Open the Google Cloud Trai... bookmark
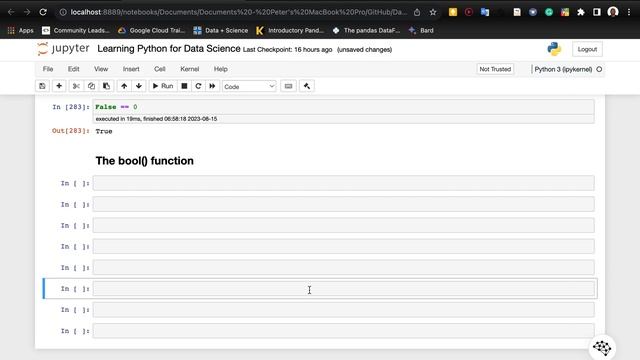This screenshot has height=360, width=640. pyautogui.click(x=151, y=30)
